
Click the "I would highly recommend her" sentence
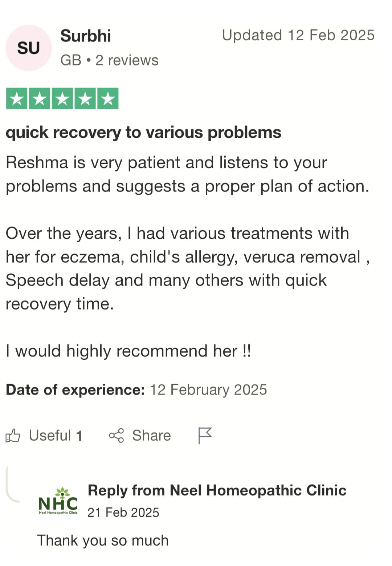(128, 351)
